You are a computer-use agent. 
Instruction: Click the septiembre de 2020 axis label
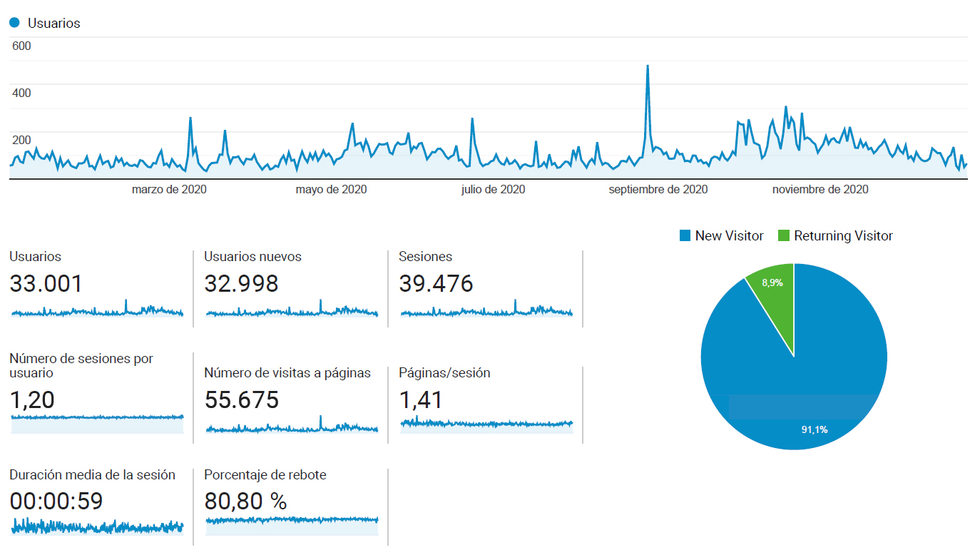tap(658, 189)
